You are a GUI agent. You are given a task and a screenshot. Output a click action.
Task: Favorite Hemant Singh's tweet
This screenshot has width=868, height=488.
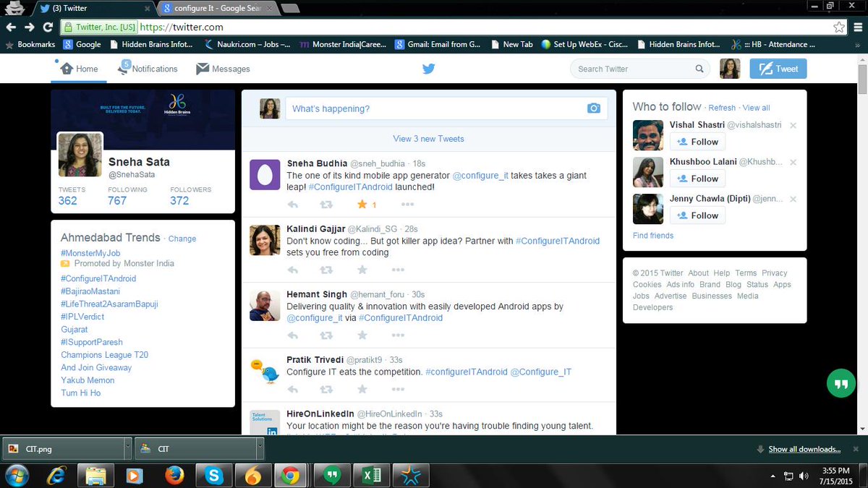tap(362, 335)
